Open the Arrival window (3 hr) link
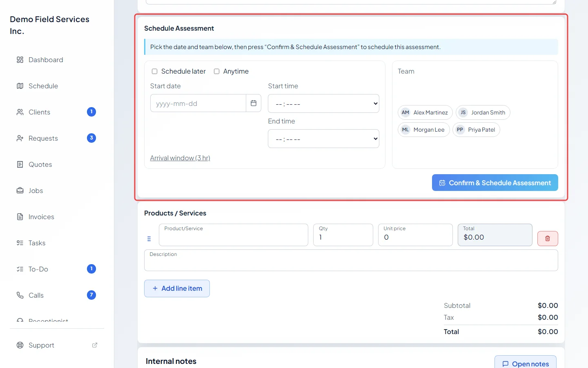Image resolution: width=588 pixels, height=368 pixels. point(180,158)
